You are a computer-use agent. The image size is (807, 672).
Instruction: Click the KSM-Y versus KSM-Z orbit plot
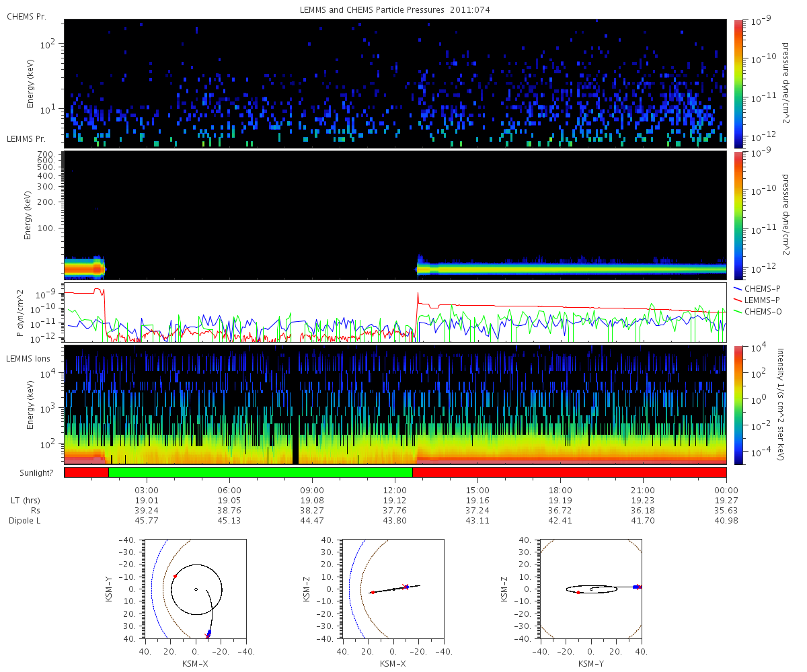point(591,589)
